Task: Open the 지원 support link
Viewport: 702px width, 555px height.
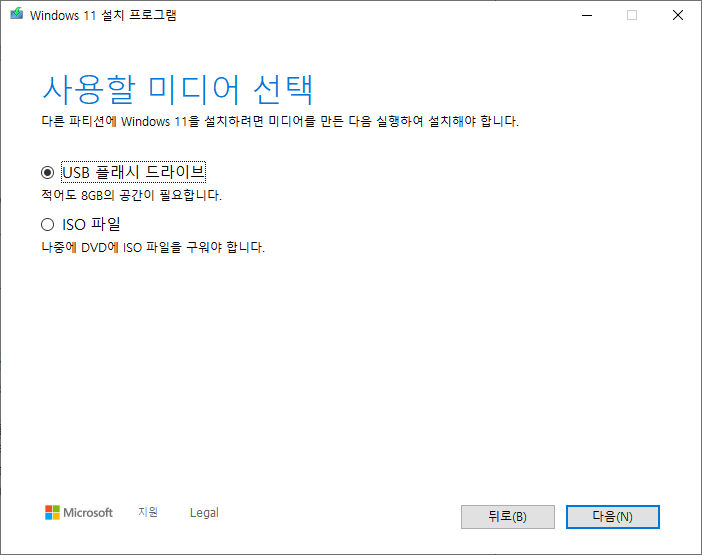Action: [148, 512]
